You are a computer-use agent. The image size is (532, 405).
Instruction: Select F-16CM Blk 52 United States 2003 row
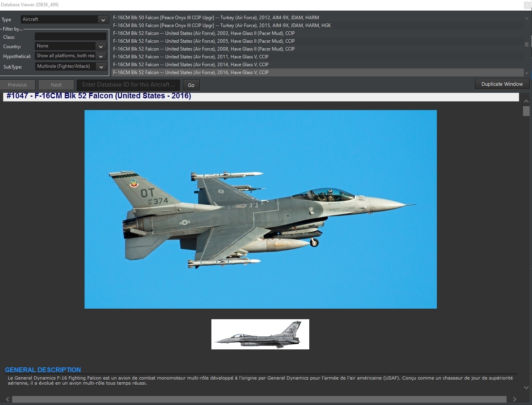[x=317, y=33]
